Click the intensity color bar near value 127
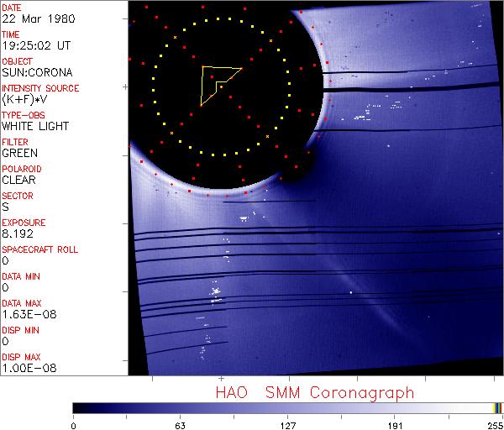 tap(287, 407)
